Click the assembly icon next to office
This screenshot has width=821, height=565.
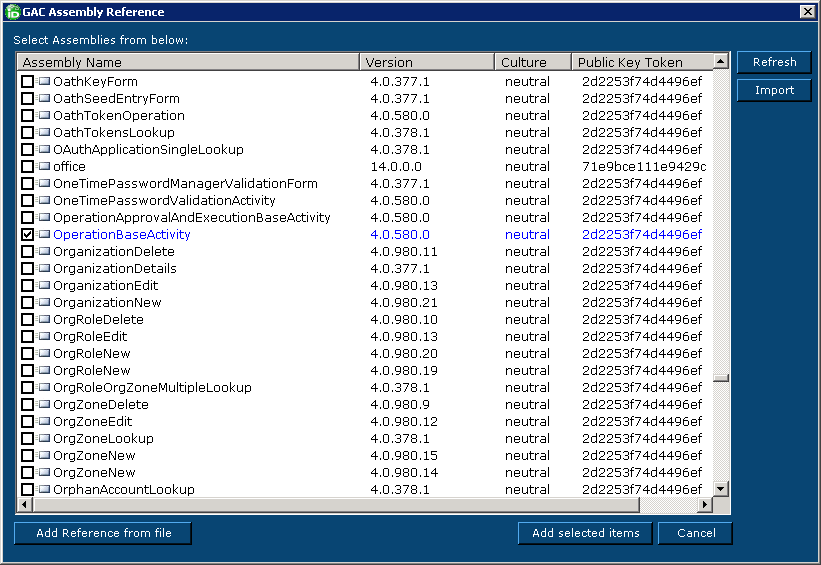coord(44,167)
